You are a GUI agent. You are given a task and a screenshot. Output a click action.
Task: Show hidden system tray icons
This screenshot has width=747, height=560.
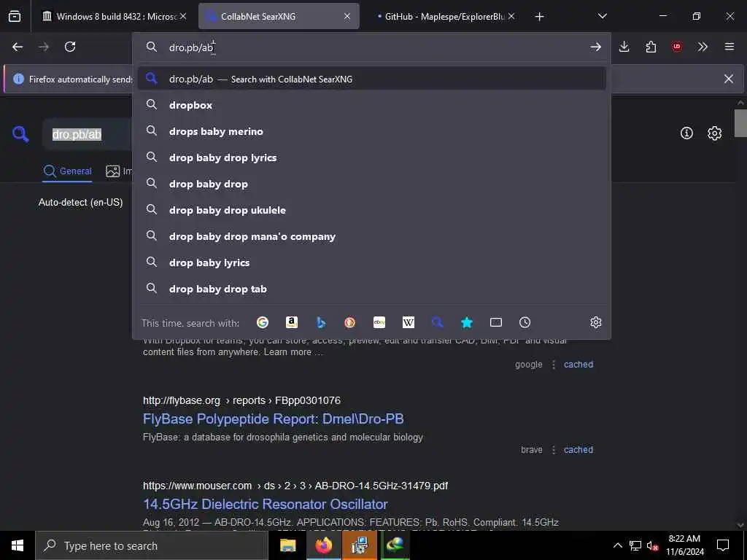(x=617, y=545)
